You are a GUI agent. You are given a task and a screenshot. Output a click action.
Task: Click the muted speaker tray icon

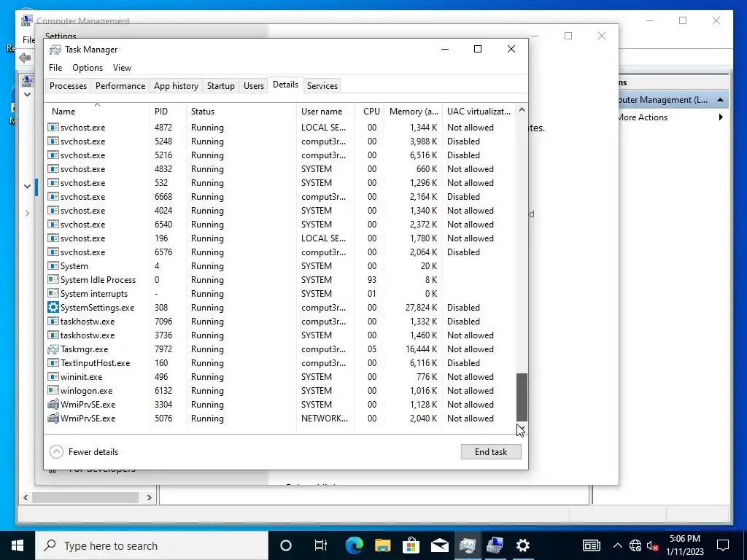[x=652, y=545]
